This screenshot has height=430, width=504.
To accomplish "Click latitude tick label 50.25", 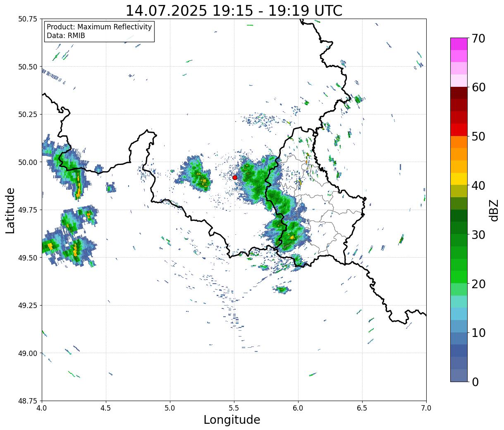I will (x=28, y=115).
